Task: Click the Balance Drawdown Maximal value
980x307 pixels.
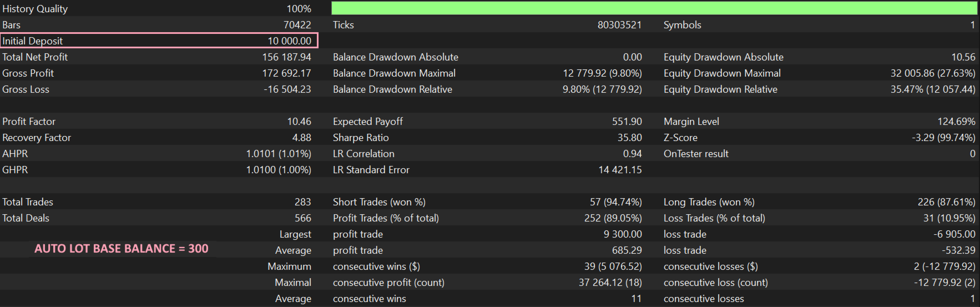Action: click(602, 73)
